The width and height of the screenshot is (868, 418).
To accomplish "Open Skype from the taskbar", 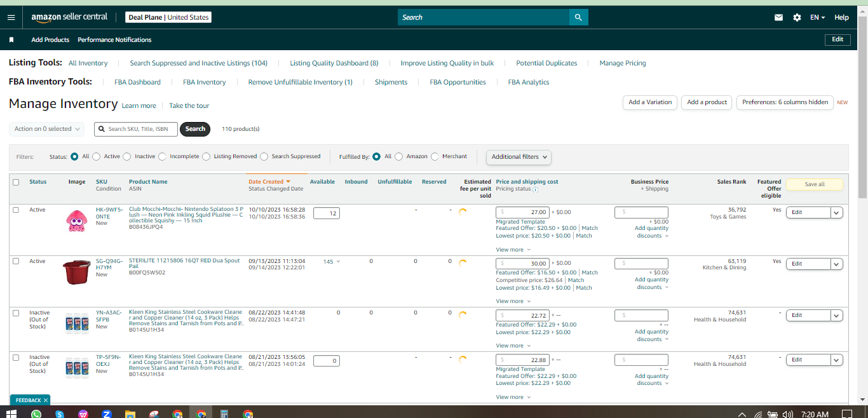I will 60,414.
